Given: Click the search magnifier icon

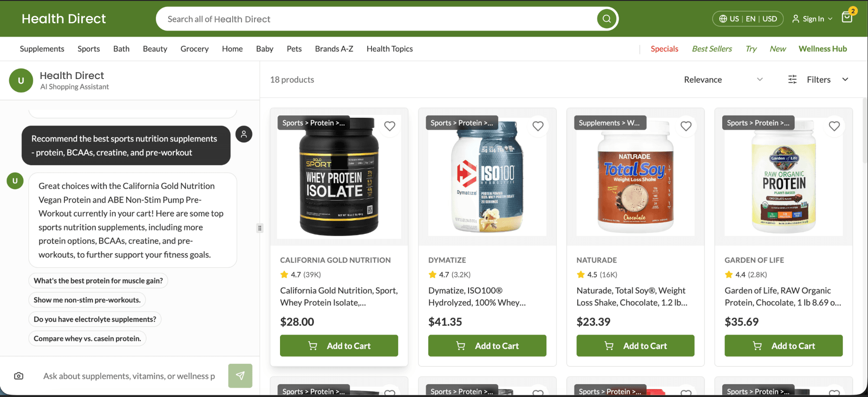Looking at the screenshot, I should 607,19.
